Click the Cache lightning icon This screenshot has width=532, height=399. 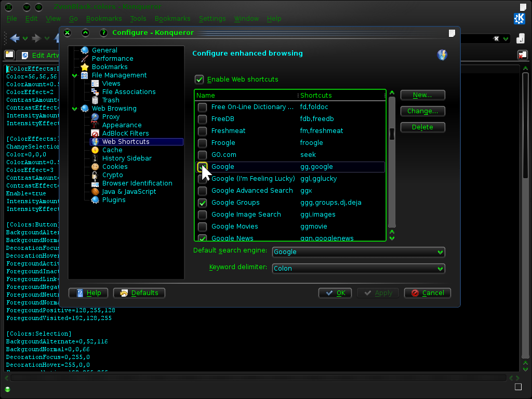click(x=95, y=150)
